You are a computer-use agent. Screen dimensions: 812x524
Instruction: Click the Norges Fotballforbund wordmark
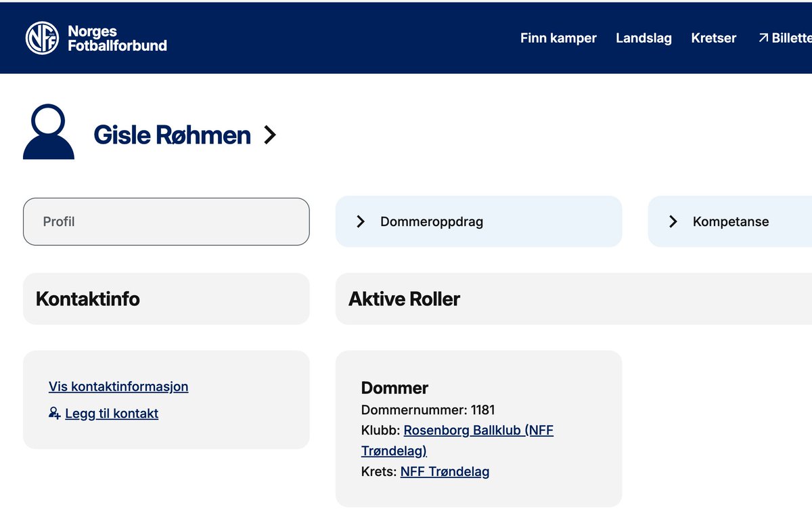coord(117,38)
